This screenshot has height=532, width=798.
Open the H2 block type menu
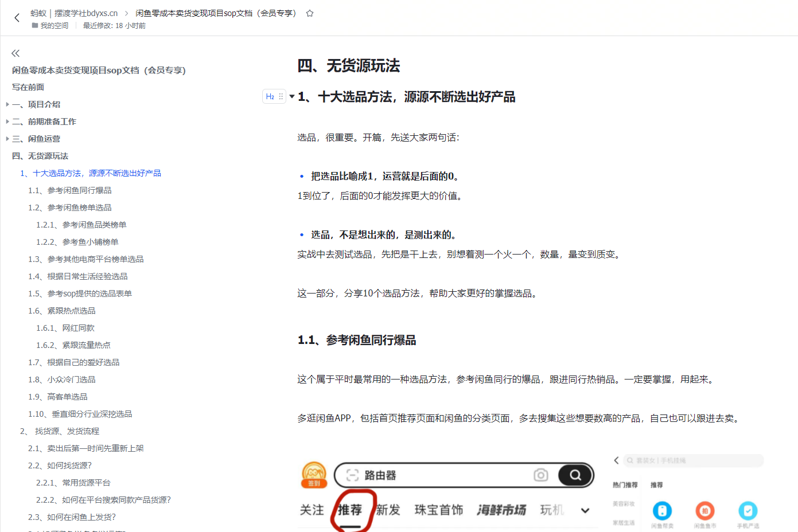[x=270, y=96]
